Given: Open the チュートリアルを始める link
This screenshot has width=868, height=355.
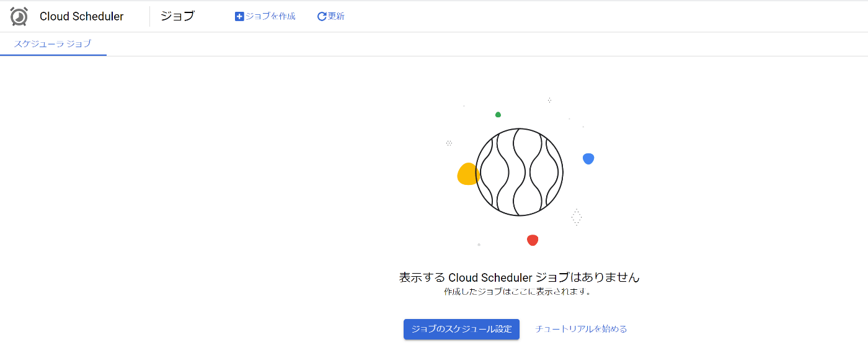Looking at the screenshot, I should [582, 329].
